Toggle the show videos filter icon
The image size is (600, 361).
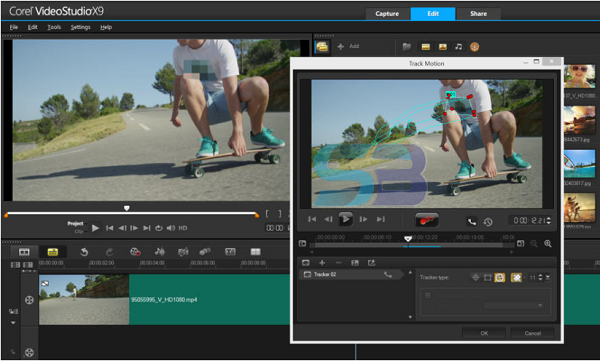tap(426, 47)
